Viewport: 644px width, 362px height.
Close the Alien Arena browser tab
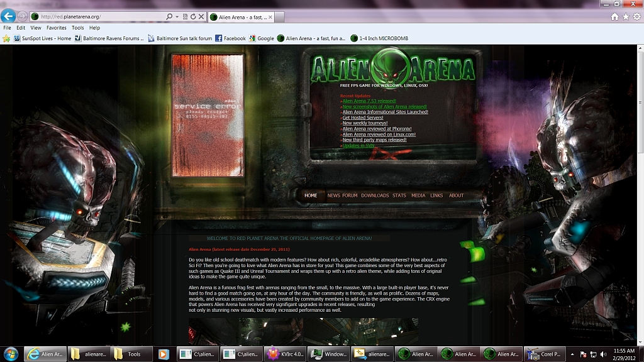coord(270,17)
